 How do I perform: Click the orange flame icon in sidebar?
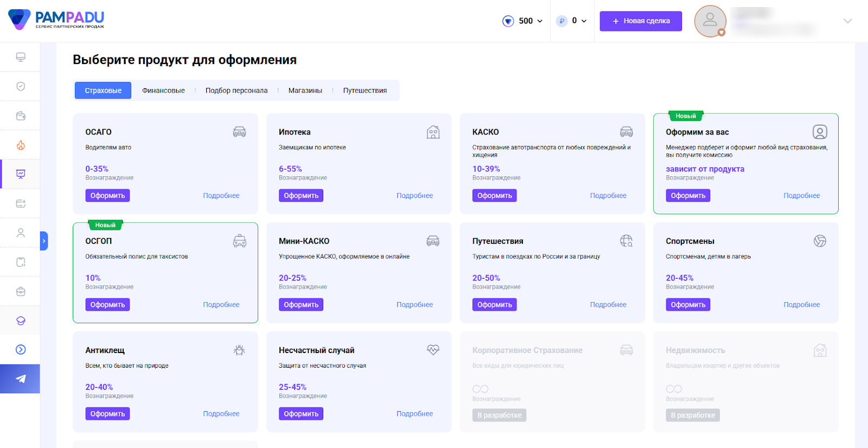tap(21, 145)
